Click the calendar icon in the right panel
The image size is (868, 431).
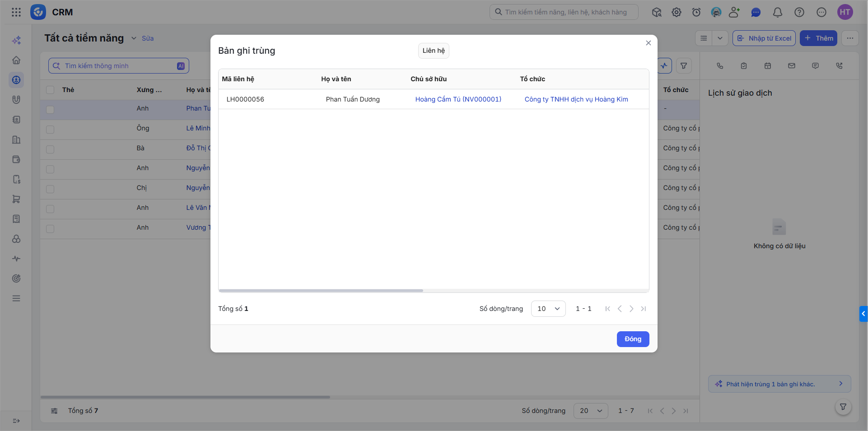point(768,66)
